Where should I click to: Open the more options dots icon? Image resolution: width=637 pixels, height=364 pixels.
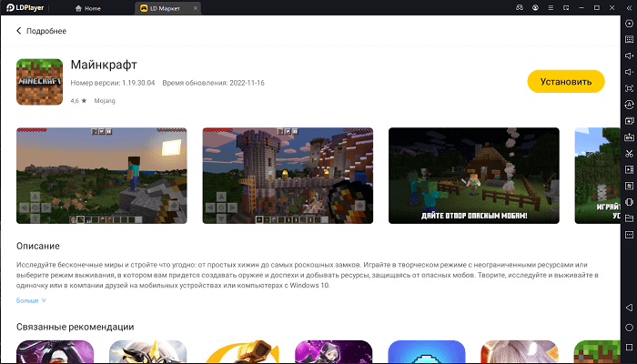point(629,235)
